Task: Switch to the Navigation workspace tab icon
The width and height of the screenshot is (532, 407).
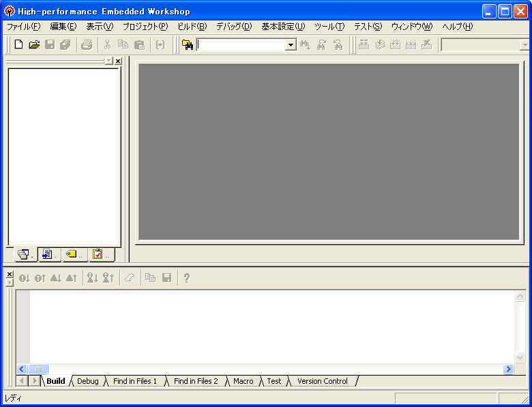Action: tap(74, 255)
